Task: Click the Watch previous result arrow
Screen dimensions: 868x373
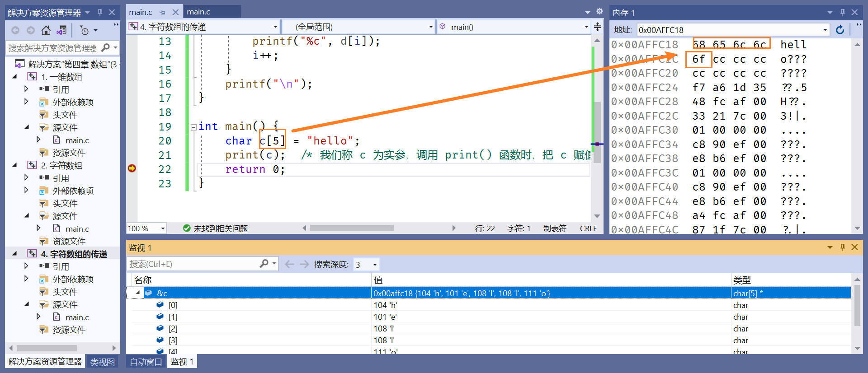Action: pos(290,264)
